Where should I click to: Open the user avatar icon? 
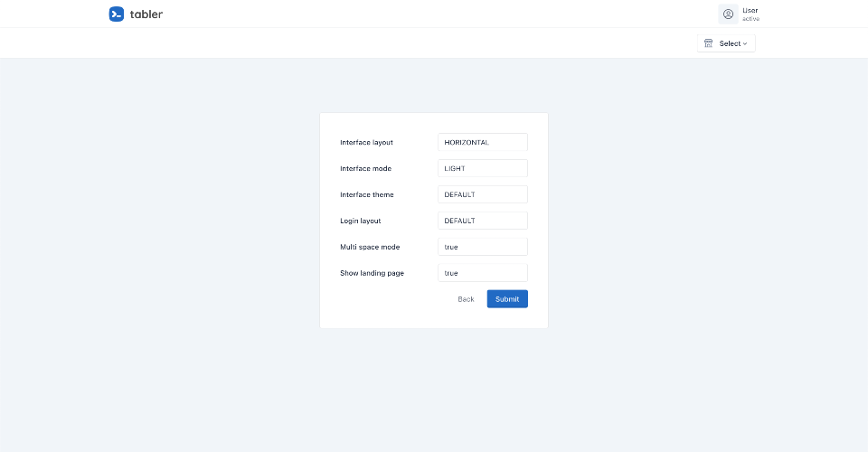click(x=728, y=14)
